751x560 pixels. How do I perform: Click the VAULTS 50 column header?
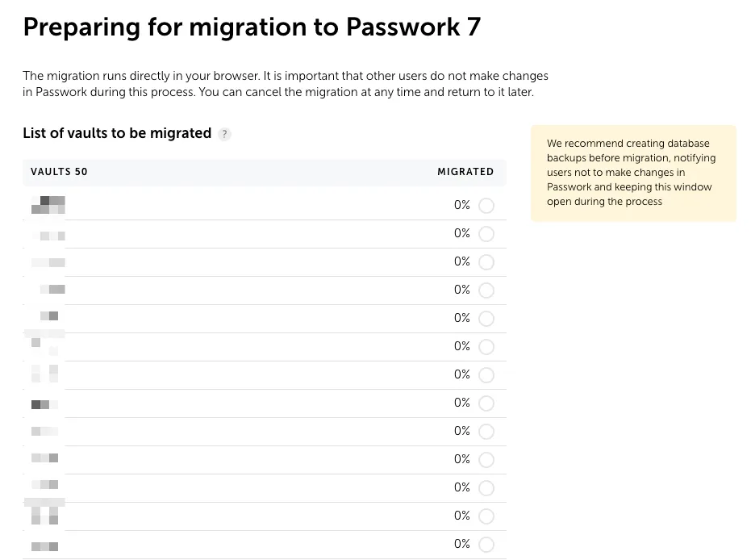click(59, 172)
